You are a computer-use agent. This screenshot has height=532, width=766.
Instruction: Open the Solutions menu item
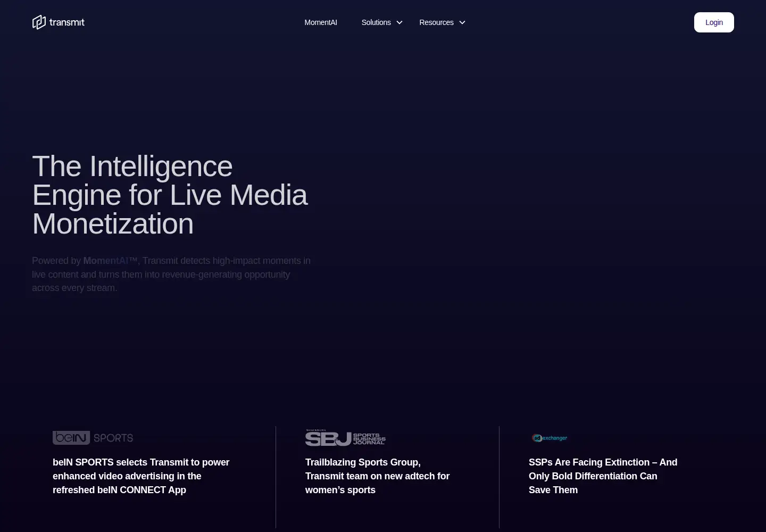[376, 22]
